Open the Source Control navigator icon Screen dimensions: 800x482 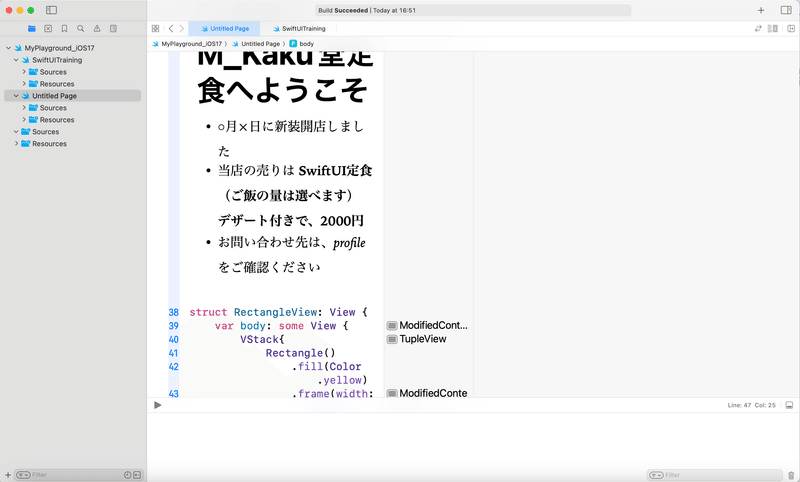tap(48, 29)
